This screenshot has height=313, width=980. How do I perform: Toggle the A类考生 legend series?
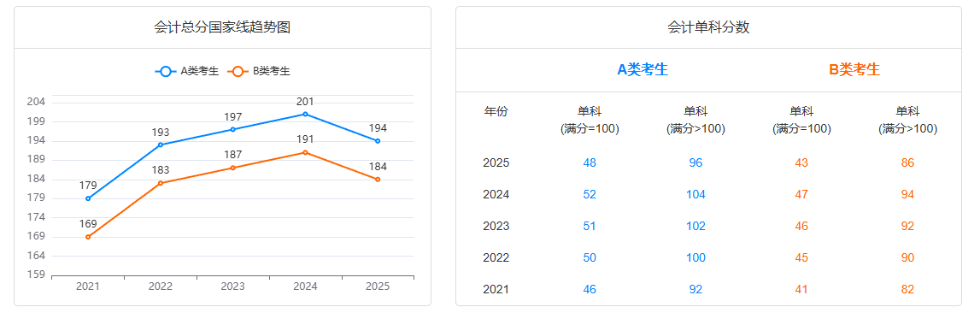[187, 71]
